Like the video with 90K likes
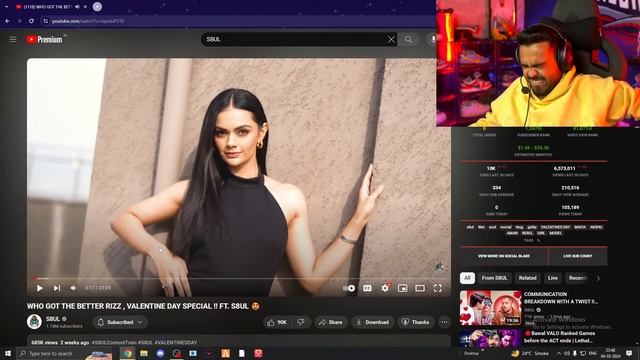The height and width of the screenshot is (360, 640). coord(278,322)
